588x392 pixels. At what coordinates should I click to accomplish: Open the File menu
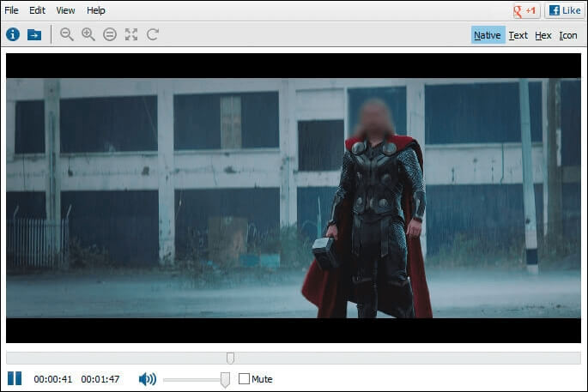[11, 10]
